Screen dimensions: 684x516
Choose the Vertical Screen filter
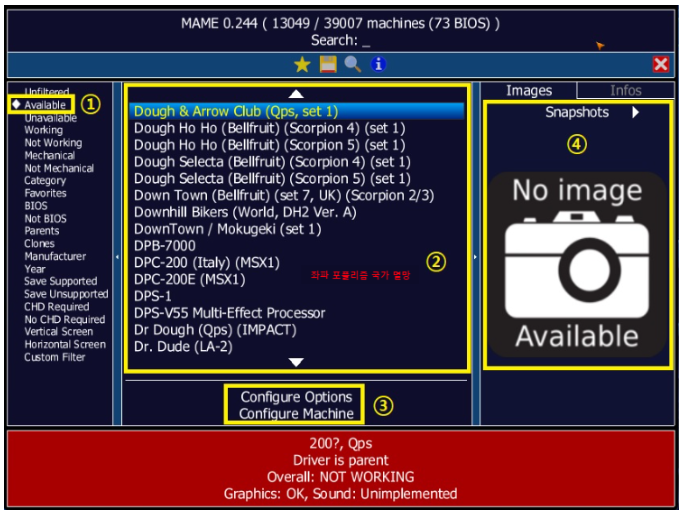tap(58, 332)
